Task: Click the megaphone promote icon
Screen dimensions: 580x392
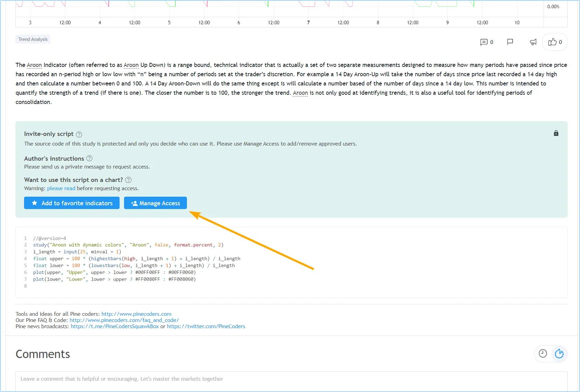Action: (x=533, y=42)
